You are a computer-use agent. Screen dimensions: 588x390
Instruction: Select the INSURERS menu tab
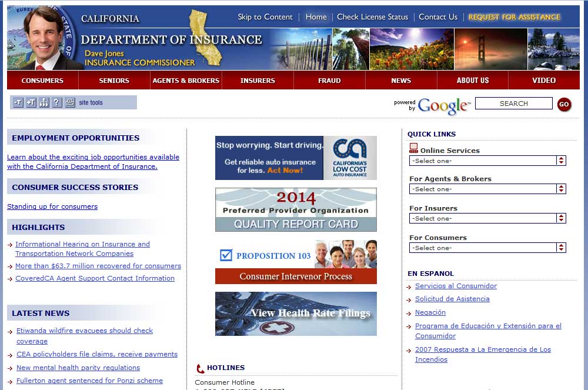click(x=258, y=80)
